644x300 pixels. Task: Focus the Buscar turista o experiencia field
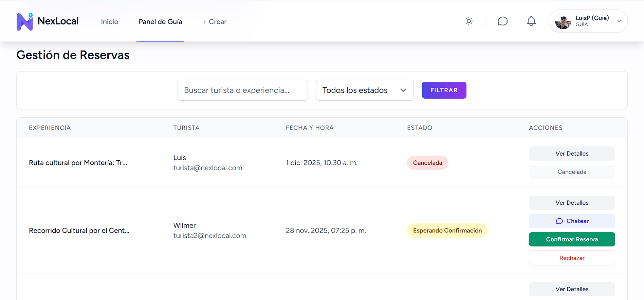coord(242,90)
